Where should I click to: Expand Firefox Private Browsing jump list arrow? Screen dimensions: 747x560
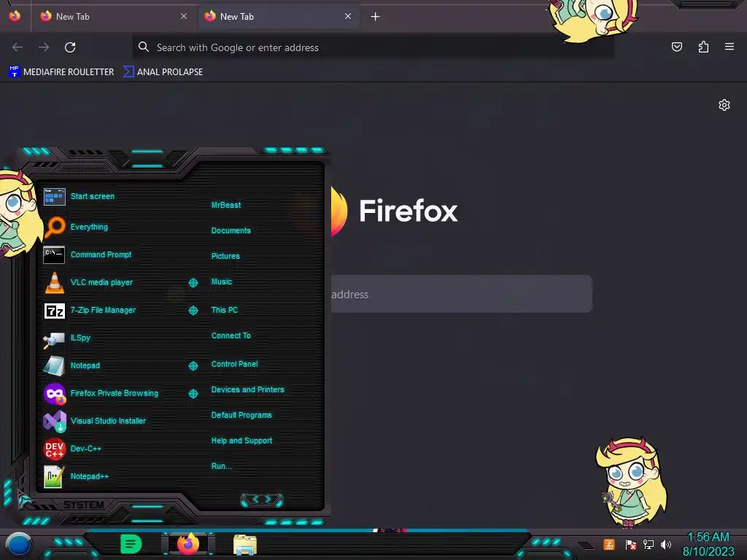click(193, 393)
